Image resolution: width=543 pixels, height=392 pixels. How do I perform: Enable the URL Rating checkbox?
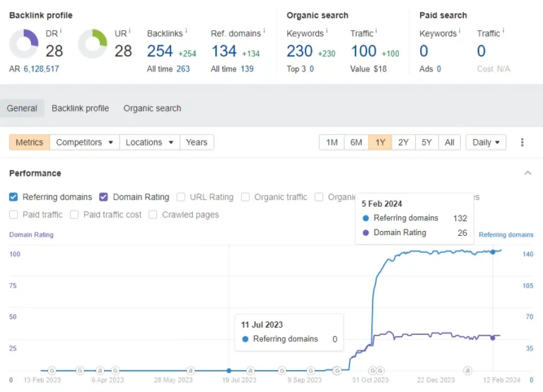pyautogui.click(x=180, y=197)
